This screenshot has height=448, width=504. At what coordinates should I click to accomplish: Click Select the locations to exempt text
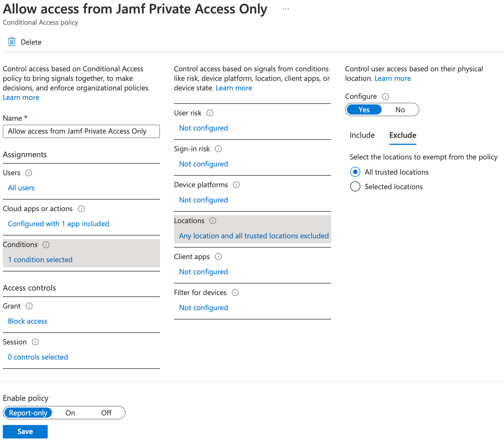[x=423, y=157]
